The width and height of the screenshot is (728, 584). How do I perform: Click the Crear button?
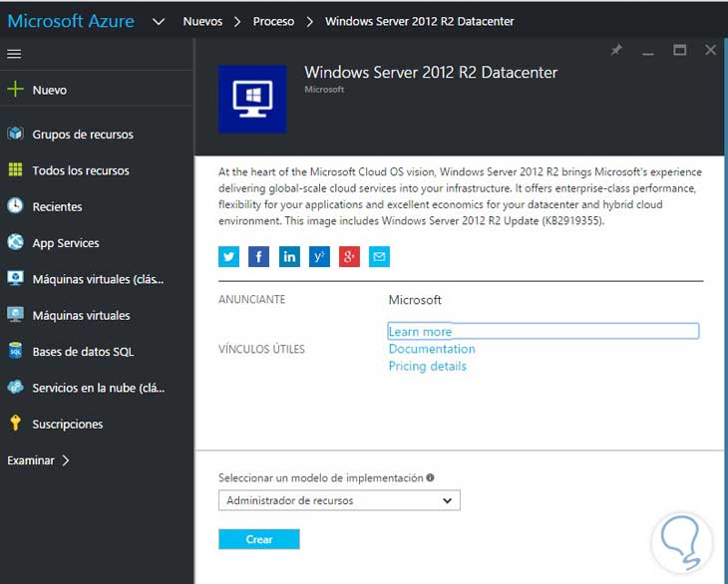(258, 539)
